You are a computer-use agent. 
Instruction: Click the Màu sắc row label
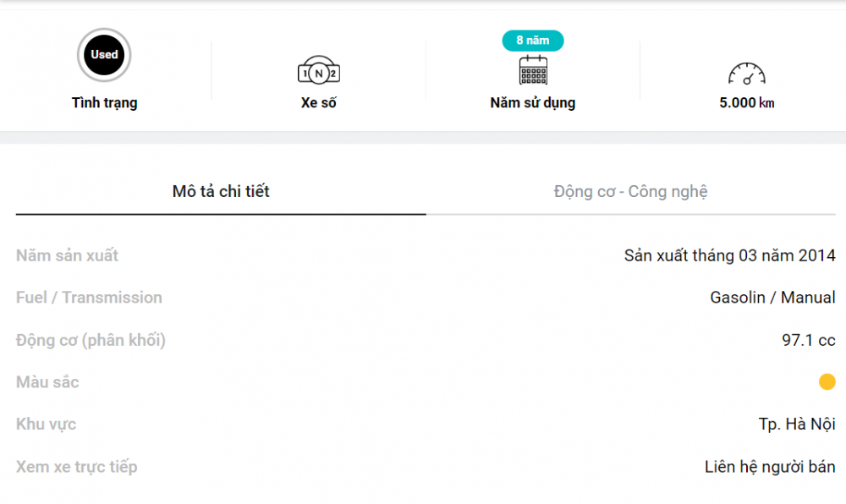point(47,382)
